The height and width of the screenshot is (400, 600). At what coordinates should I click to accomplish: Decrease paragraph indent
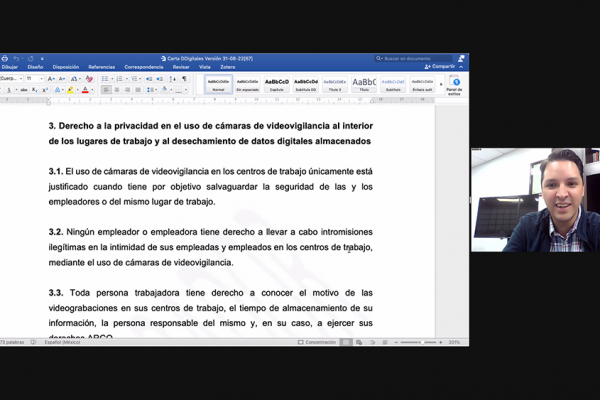pyautogui.click(x=149, y=79)
